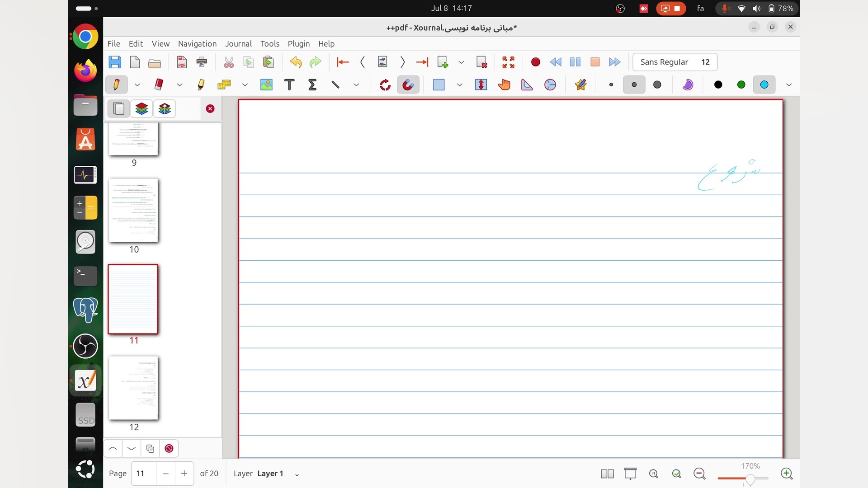This screenshot has width=868, height=488.
Task: Select the Hand tool
Action: 504,84
